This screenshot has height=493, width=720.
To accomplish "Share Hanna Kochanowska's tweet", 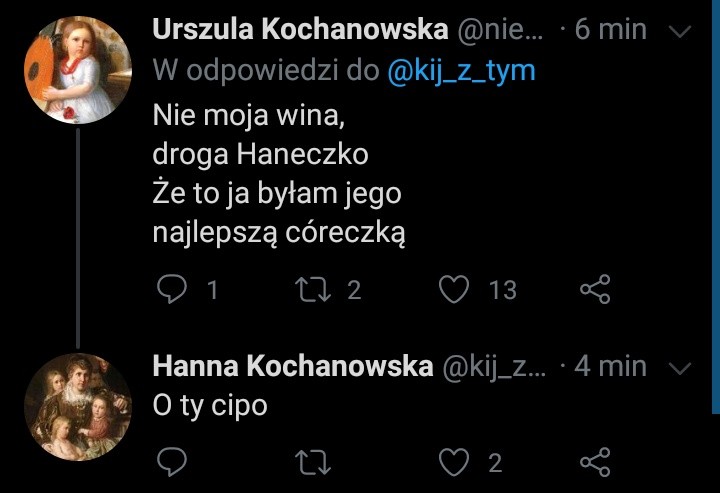I will click(595, 462).
